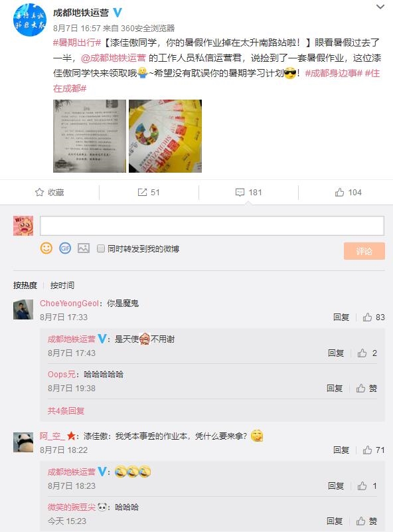Like the post with 104 thumbs-up

point(339,193)
